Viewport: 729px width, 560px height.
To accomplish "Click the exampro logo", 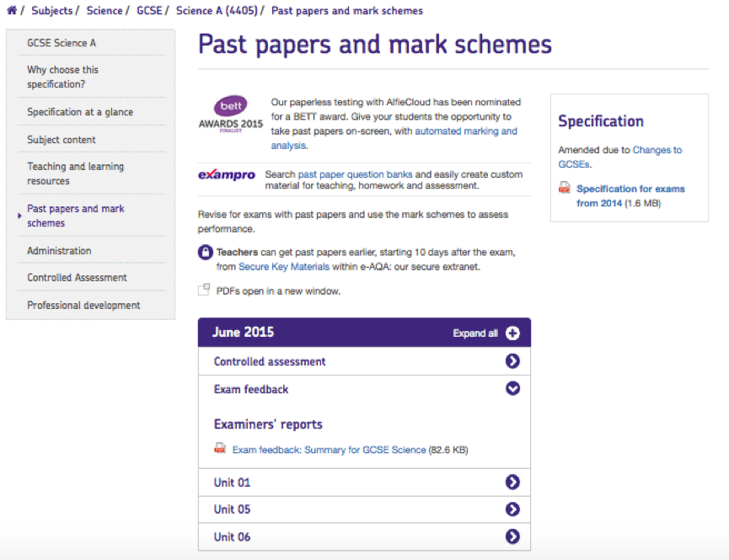I will (x=227, y=175).
